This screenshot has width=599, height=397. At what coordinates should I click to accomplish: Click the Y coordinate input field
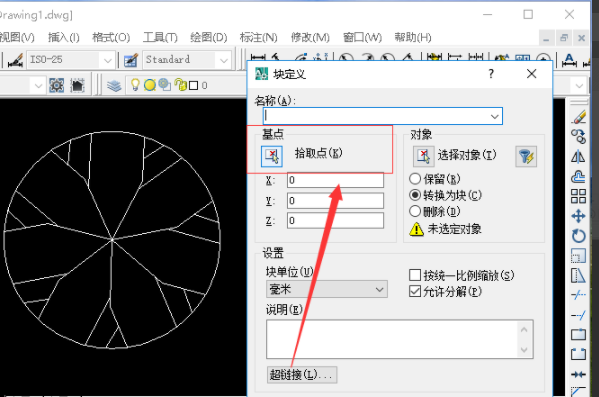point(335,201)
